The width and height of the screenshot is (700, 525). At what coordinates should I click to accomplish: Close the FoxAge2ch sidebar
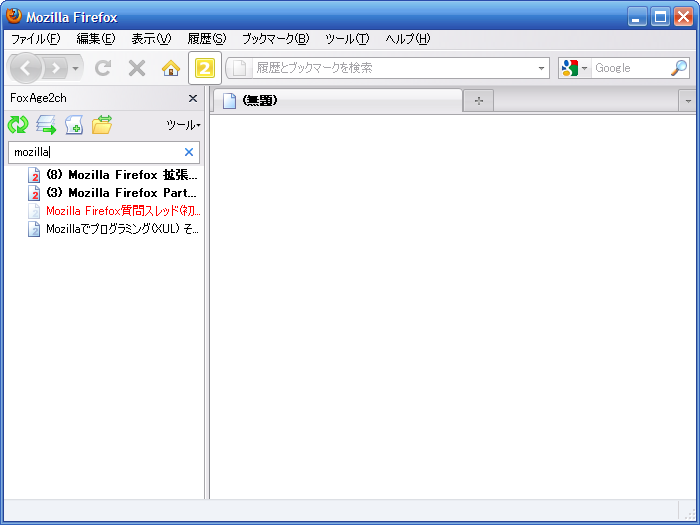pos(193,98)
